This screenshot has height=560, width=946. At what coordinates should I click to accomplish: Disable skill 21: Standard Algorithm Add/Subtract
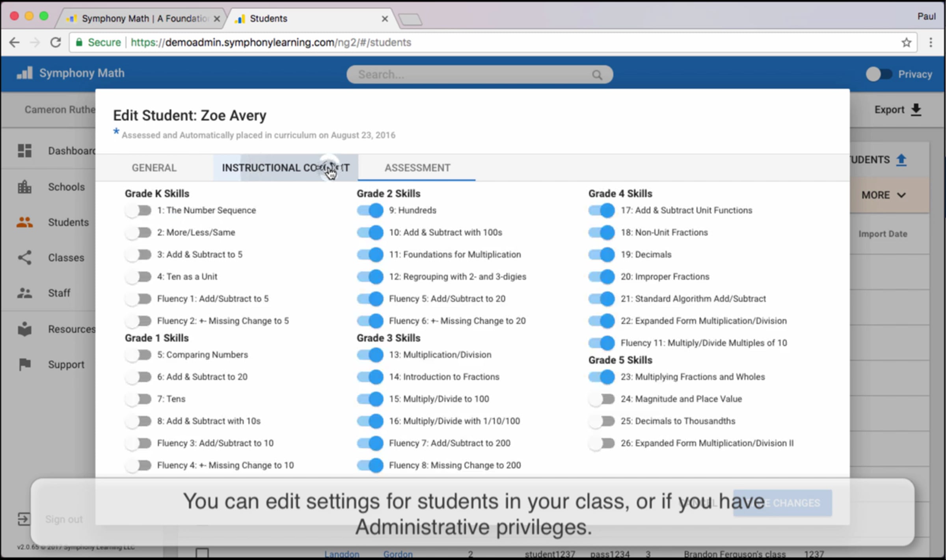(602, 299)
